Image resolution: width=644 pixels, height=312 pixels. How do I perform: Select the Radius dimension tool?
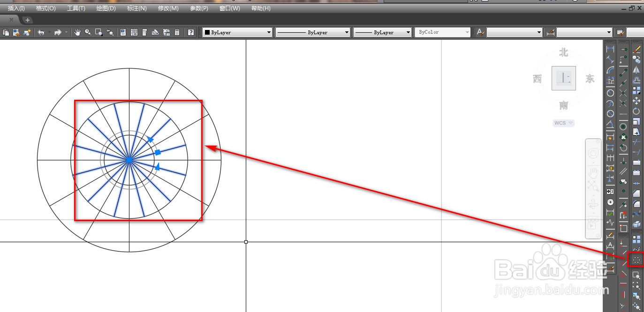coord(610,92)
